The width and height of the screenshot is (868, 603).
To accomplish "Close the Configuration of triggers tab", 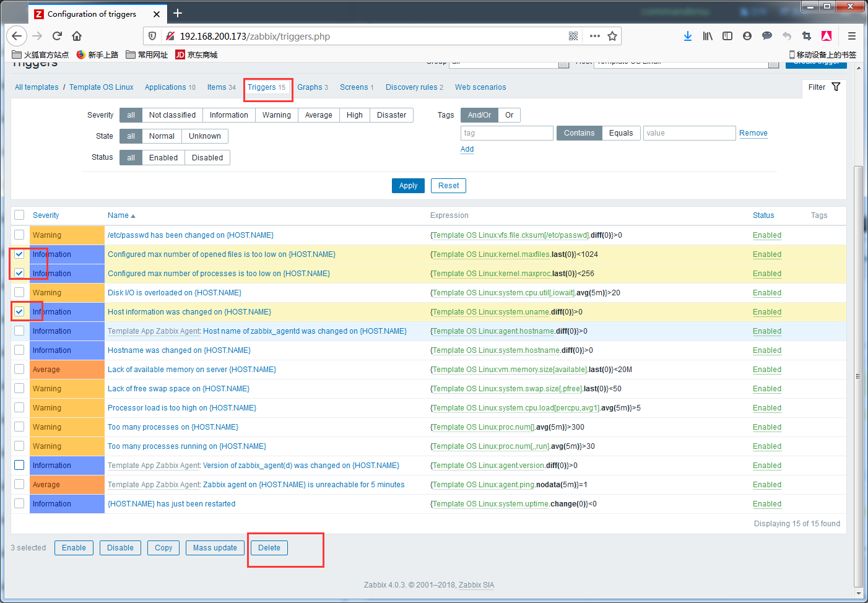I will click(157, 14).
